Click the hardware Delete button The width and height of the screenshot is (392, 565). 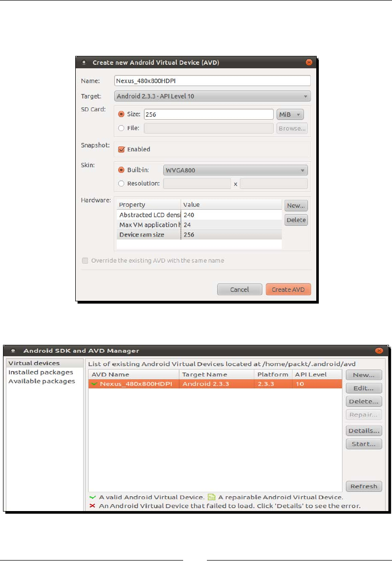[x=296, y=220]
